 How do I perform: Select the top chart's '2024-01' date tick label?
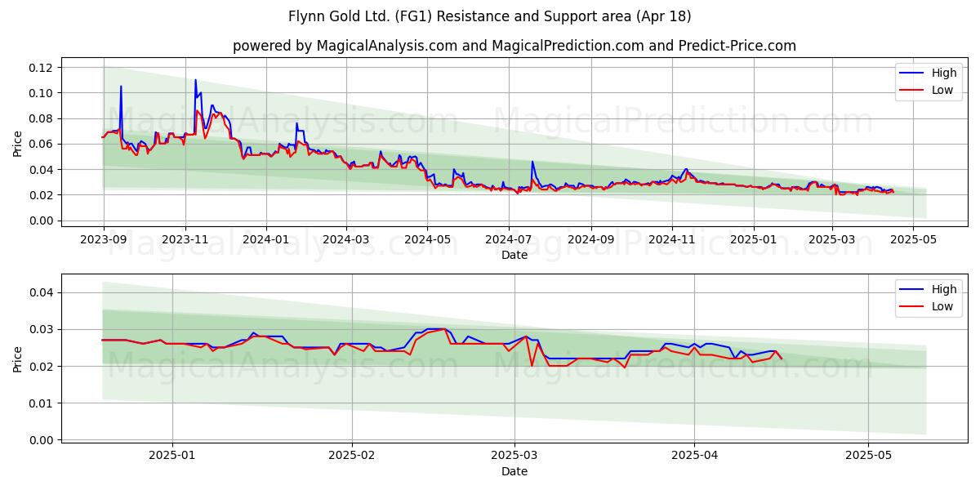pos(266,241)
